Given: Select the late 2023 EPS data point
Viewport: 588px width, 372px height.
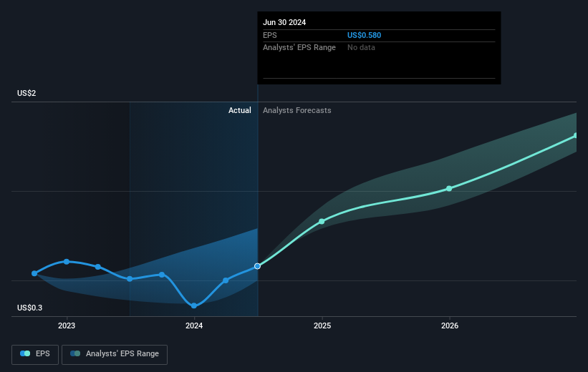Looking at the screenshot, I should click(x=162, y=275).
